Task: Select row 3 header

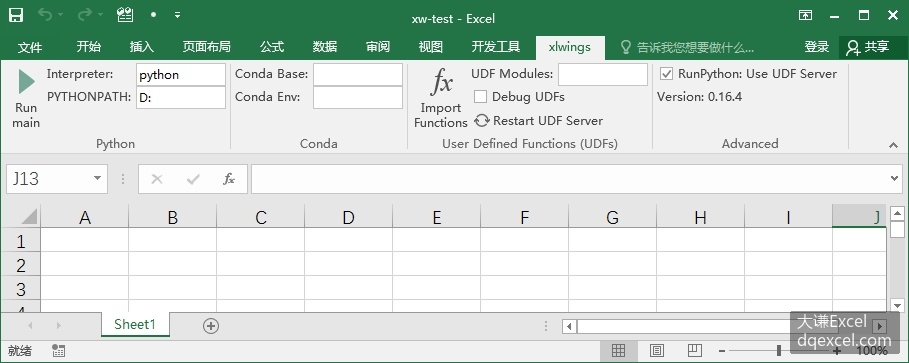Action: coord(20,288)
